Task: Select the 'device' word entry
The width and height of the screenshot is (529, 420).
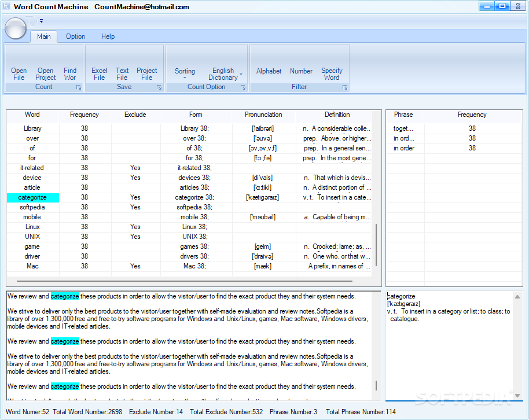Action: coord(32,178)
